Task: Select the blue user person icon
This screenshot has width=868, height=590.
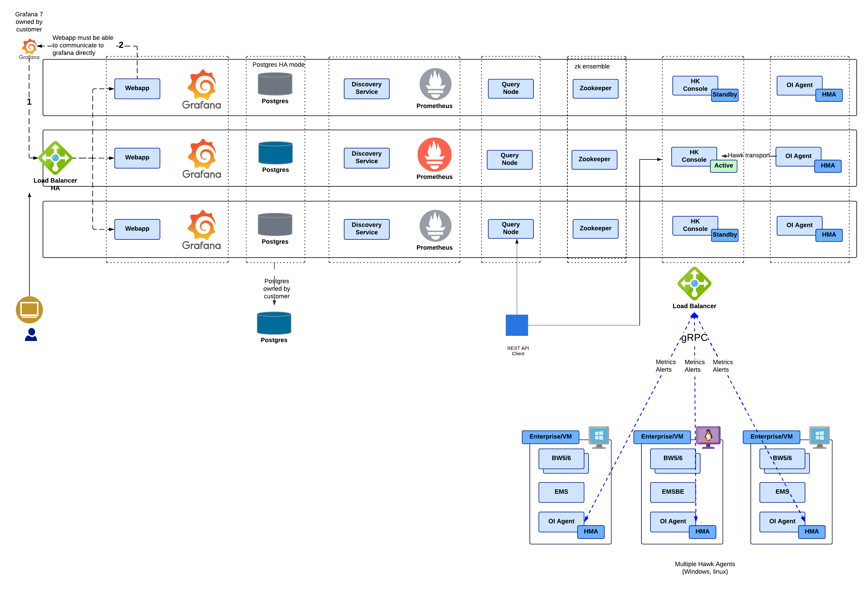Action: [x=31, y=334]
